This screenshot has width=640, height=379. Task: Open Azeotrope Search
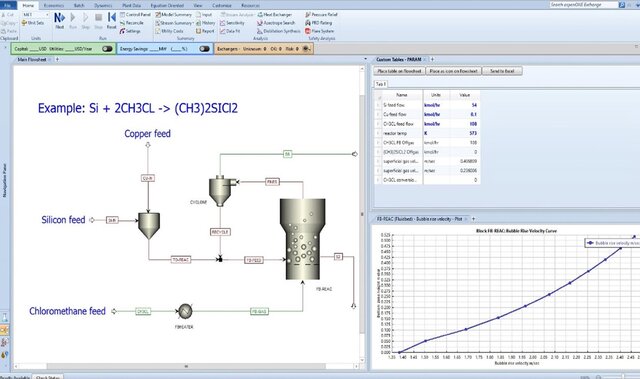[276, 23]
